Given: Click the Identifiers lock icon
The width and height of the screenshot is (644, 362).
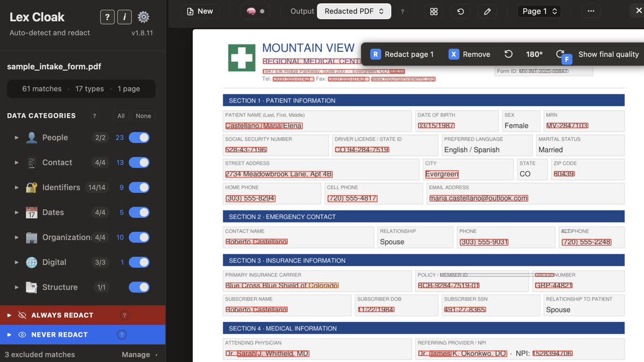Looking at the screenshot, I should pos(32,188).
